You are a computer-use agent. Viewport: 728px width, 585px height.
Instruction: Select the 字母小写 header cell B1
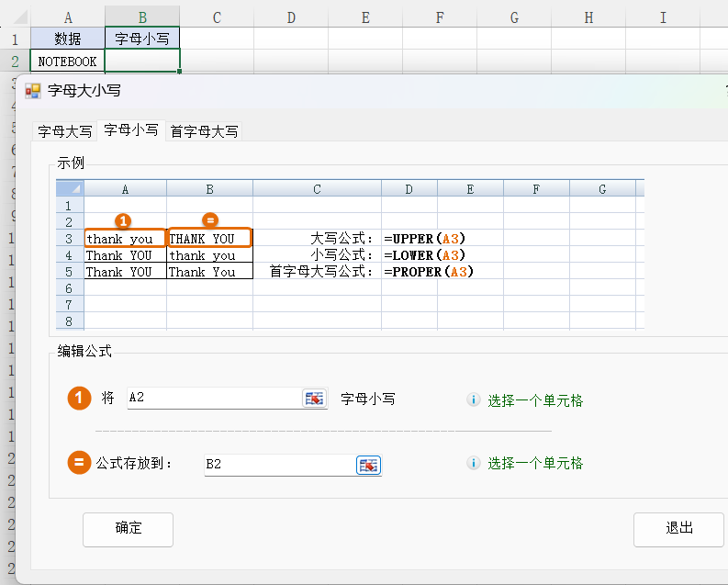(x=142, y=39)
